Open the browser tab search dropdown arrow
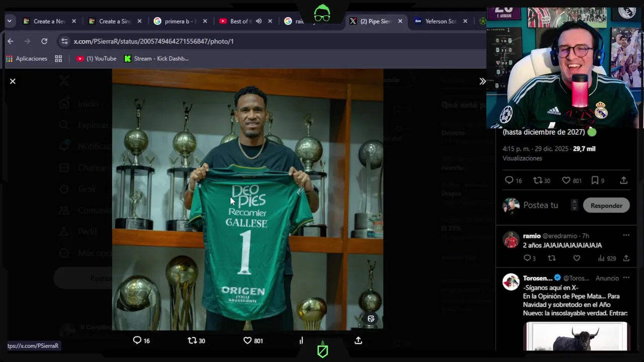Screen dimensions: 644x362 (9, 21)
